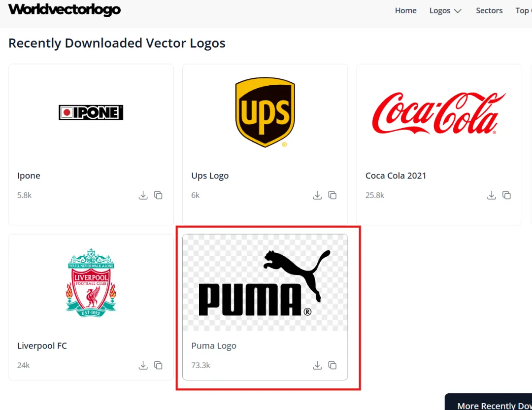The height and width of the screenshot is (410, 532).
Task: Open the Puma logo thumbnail
Action: [265, 282]
